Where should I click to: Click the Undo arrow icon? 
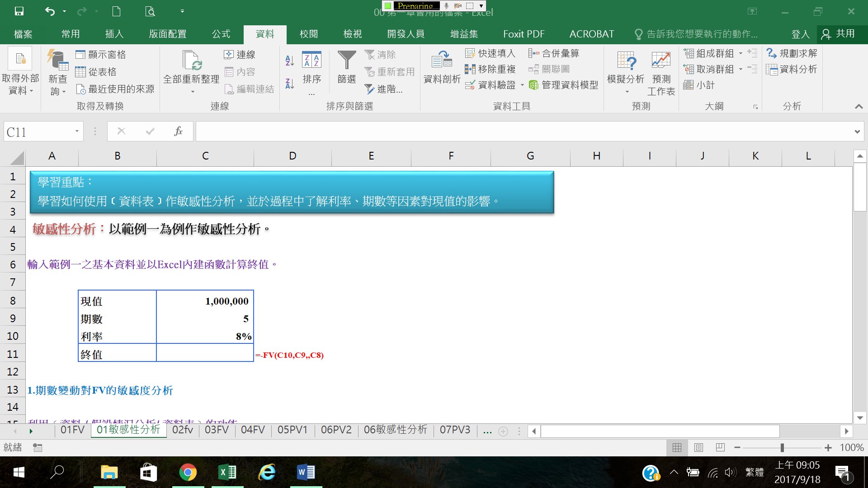click(50, 11)
